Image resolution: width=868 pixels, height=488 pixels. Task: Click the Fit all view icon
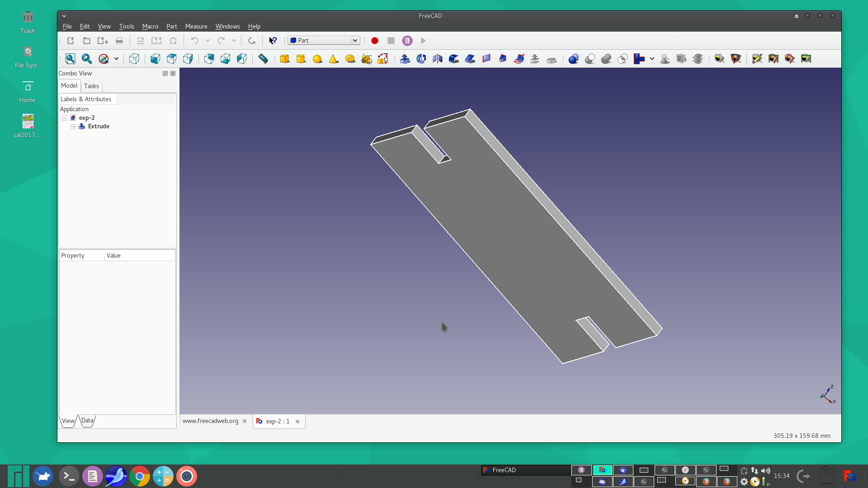pos(70,59)
